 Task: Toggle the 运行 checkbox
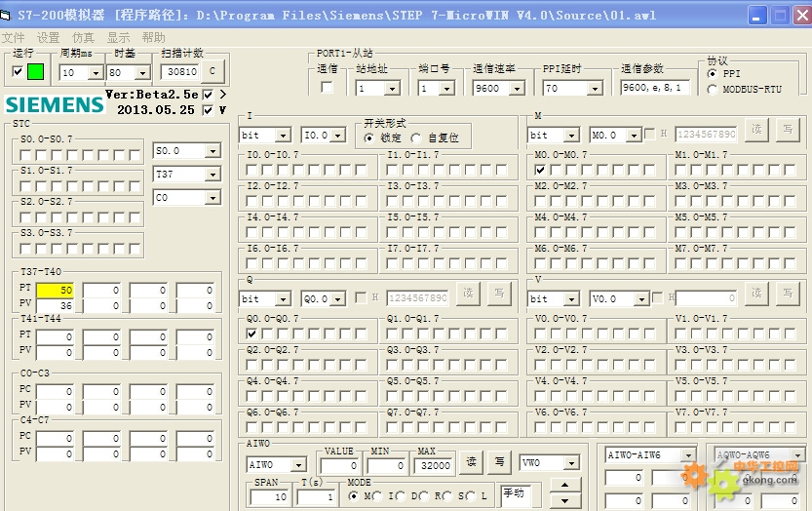[18, 71]
